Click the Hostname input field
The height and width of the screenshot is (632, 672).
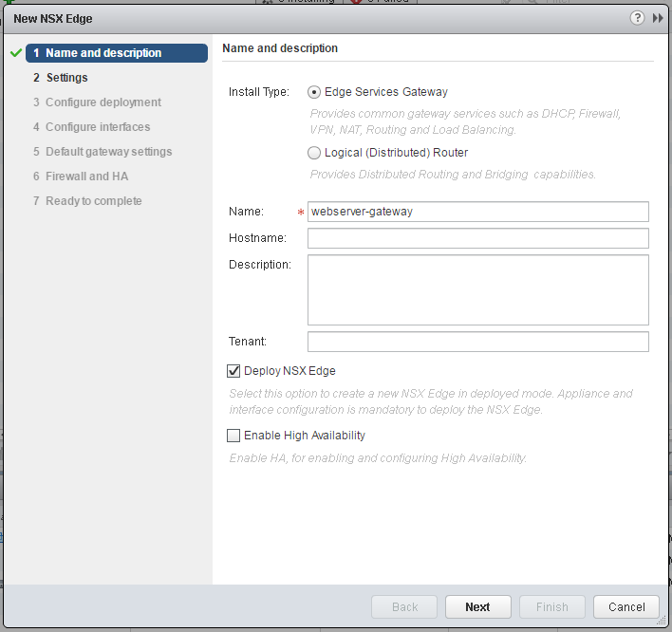coord(477,238)
